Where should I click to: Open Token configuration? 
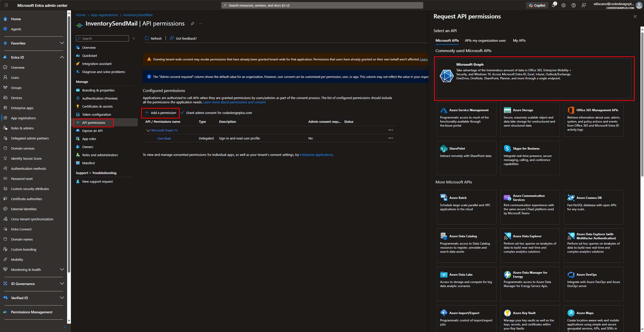(x=96, y=114)
